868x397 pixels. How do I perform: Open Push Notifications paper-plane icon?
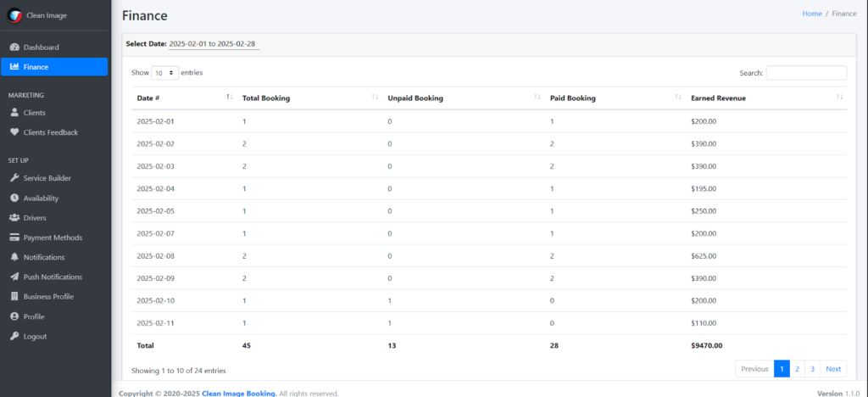tap(14, 277)
